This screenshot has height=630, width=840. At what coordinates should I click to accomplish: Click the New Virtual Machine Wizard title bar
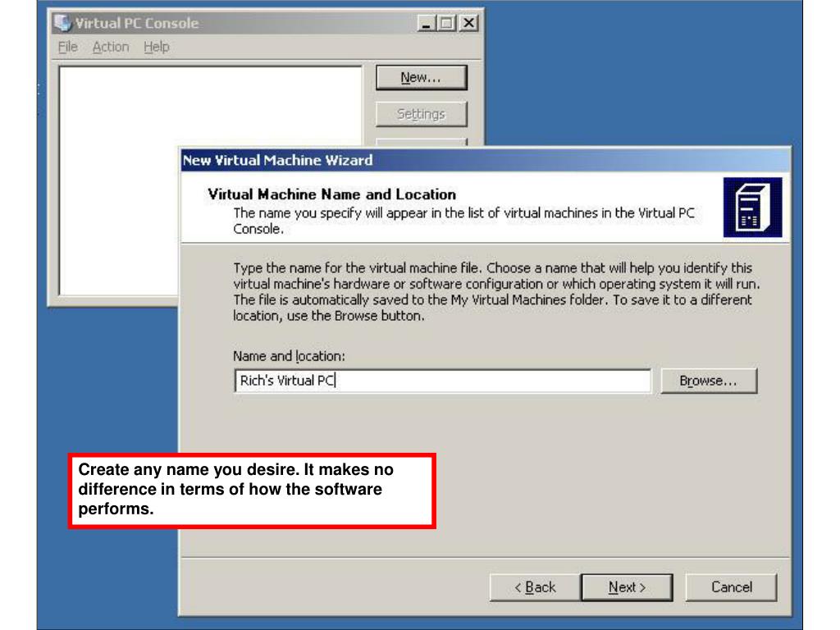(485, 160)
